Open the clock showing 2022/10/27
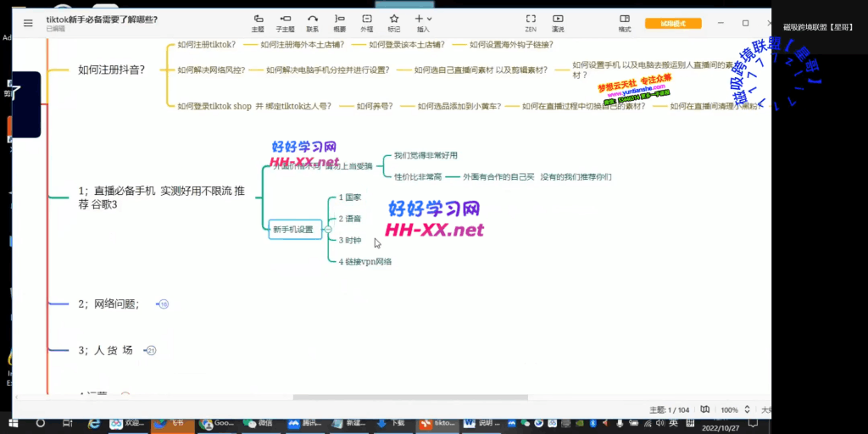868x434 pixels. (x=721, y=425)
